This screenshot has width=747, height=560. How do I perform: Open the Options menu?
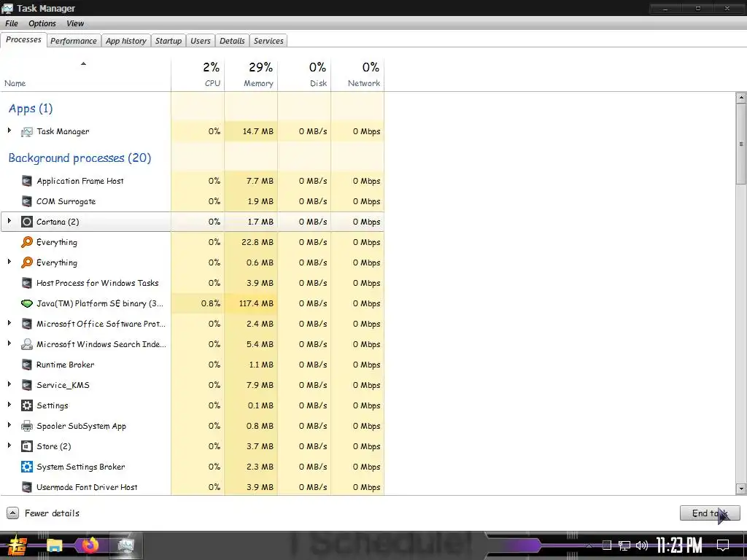(42, 23)
